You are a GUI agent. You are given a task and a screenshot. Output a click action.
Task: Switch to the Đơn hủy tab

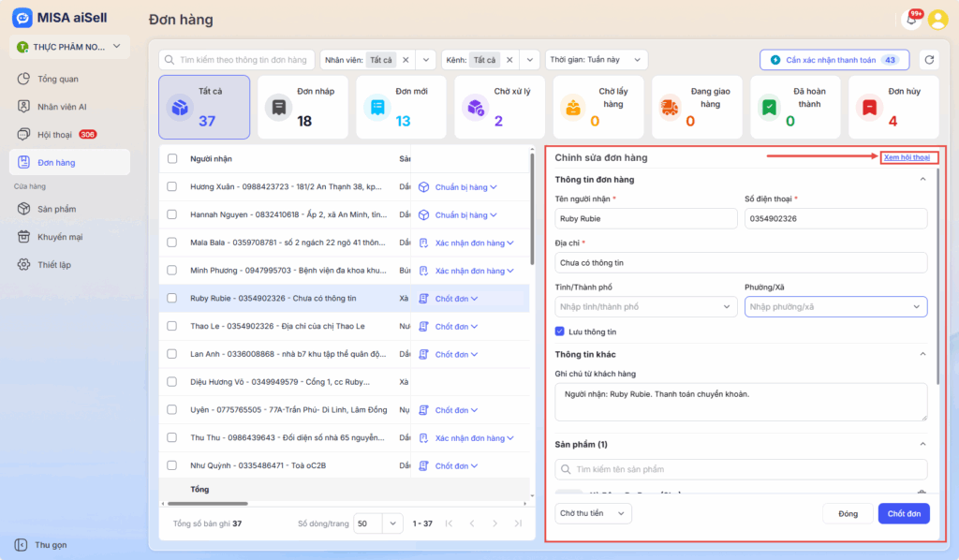[893, 107]
